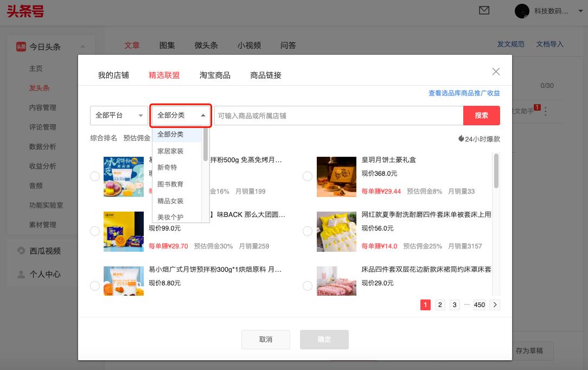Select the radio button for 皇玥月饼土豪礼盒
Viewport: 588px width, 370px height.
(x=308, y=176)
